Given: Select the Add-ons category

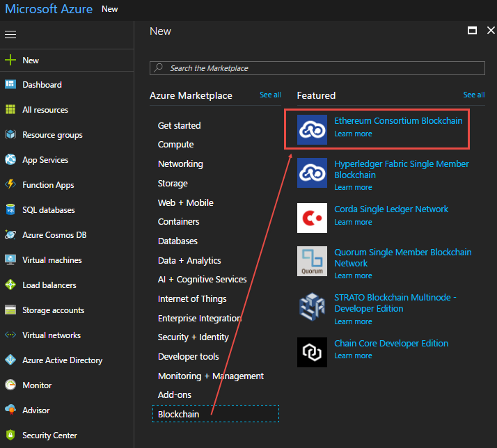Looking at the screenshot, I should pos(174,394).
